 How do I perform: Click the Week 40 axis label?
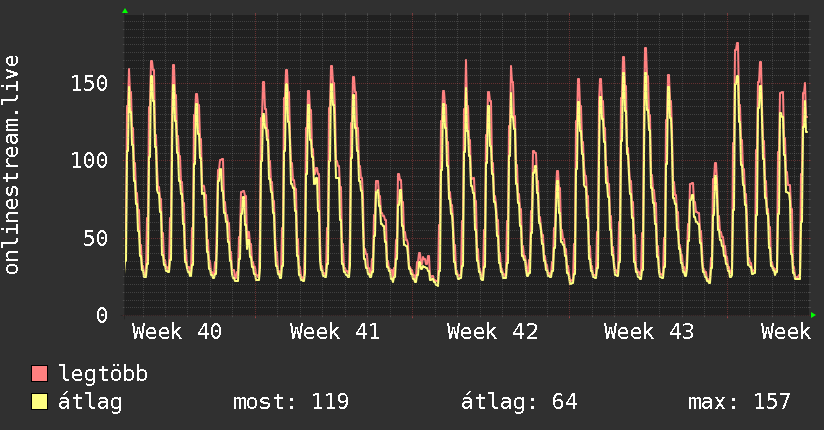pyautogui.click(x=177, y=332)
